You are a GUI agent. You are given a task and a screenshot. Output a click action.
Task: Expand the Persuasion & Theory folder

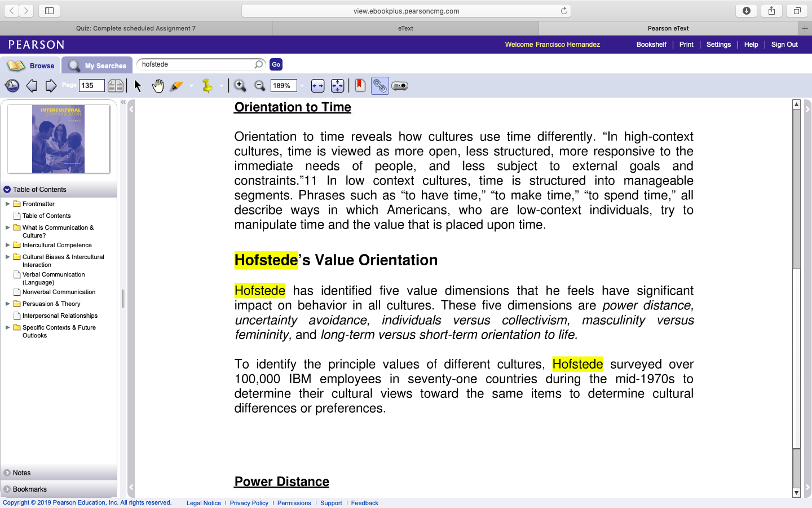7,304
